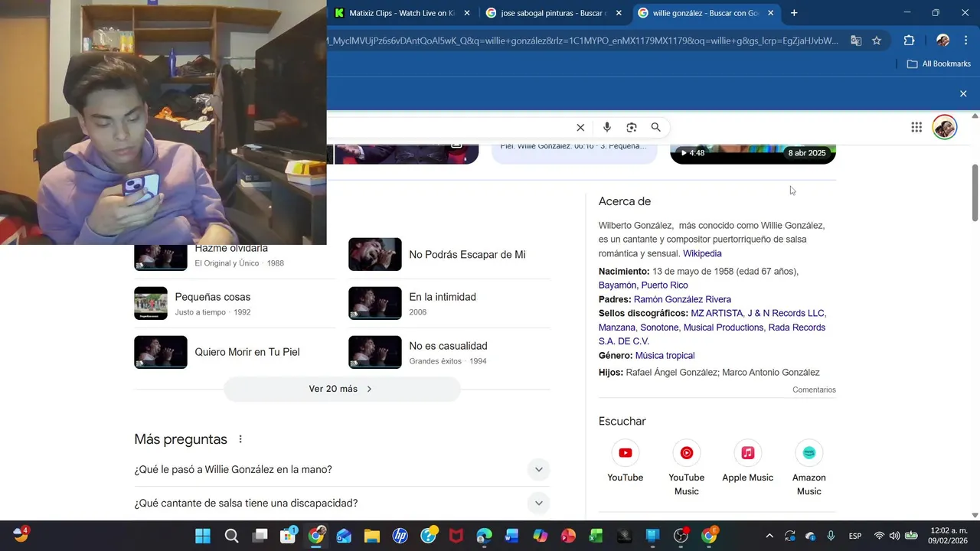Click the page vertical scrollbar thumb

[x=975, y=192]
